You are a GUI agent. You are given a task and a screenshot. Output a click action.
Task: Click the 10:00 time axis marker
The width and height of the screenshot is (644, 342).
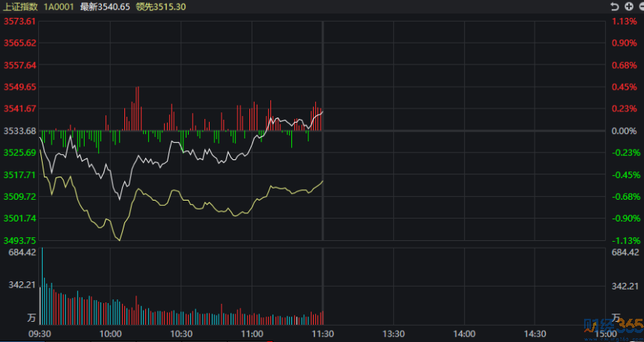point(110,334)
